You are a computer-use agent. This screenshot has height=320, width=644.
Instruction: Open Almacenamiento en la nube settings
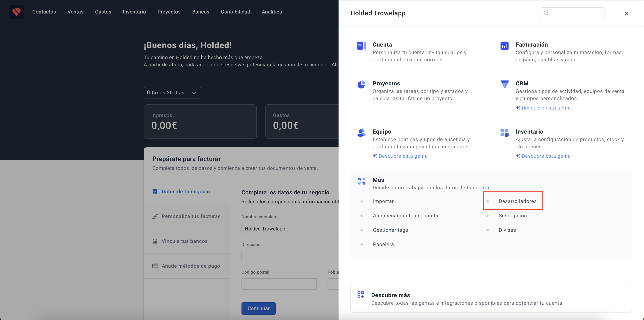click(406, 216)
